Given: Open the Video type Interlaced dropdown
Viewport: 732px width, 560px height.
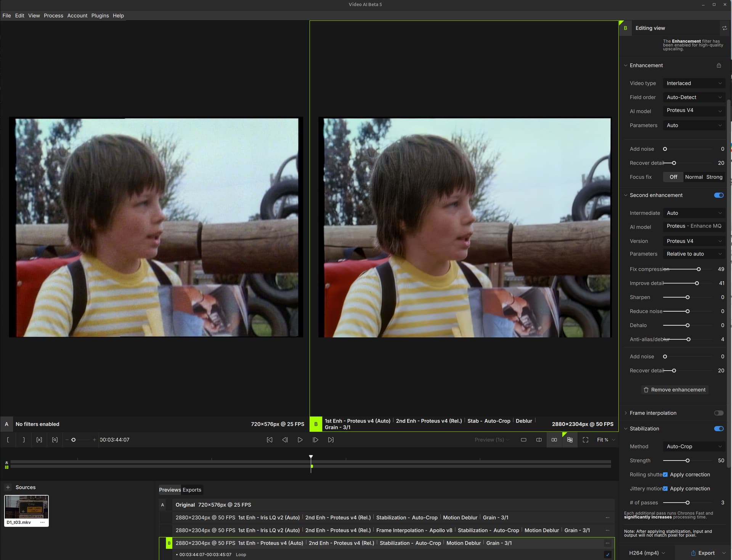Looking at the screenshot, I should (693, 83).
